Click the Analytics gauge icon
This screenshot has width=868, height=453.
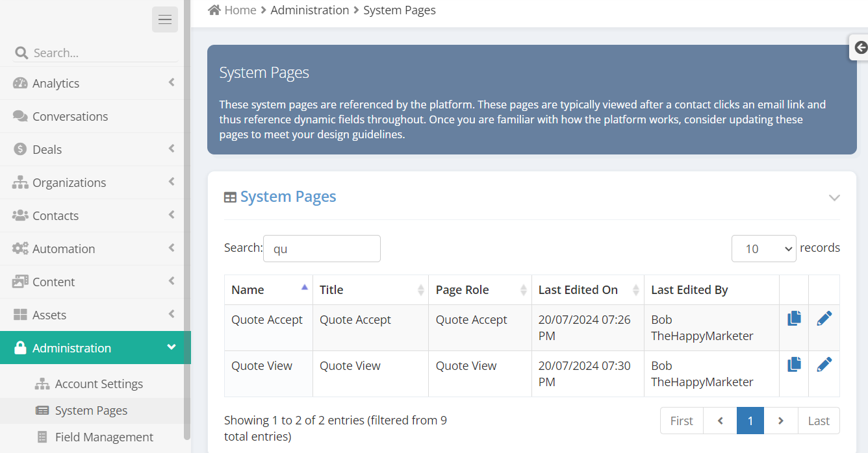point(20,83)
